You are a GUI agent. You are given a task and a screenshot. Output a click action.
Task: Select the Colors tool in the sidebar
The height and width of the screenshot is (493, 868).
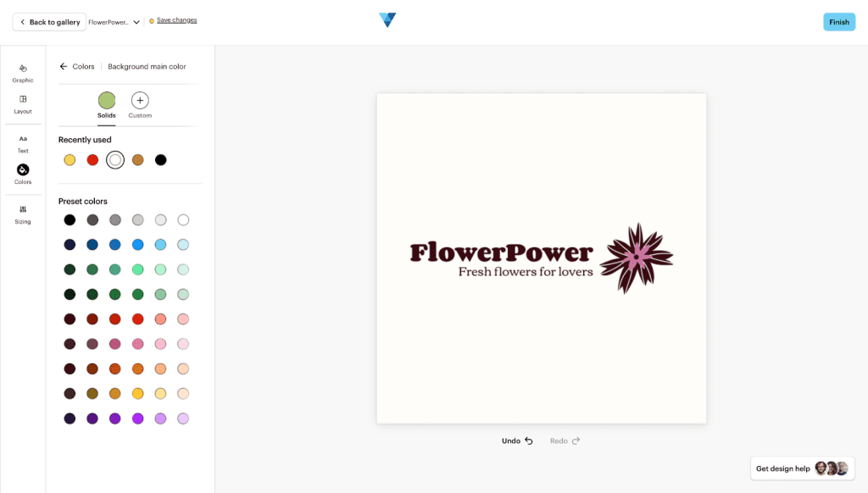tap(23, 175)
